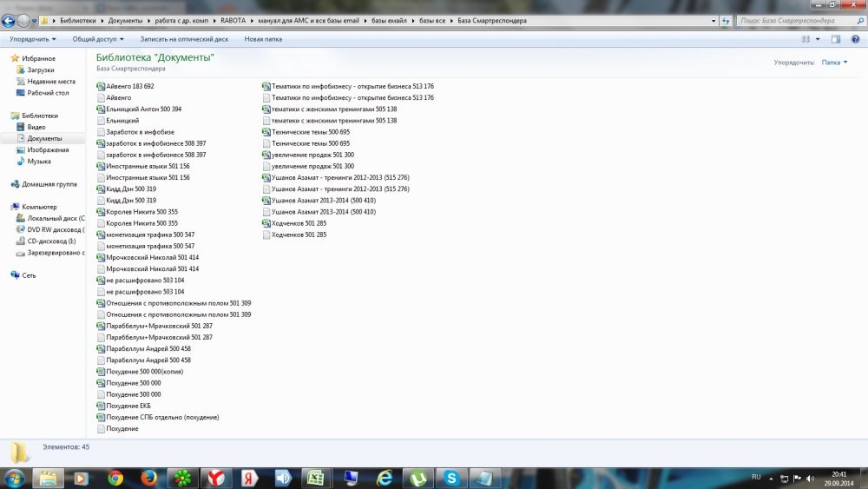Open ICQ green flower taskbar icon
Viewport: 868px width, 489px height.
pyautogui.click(x=182, y=478)
